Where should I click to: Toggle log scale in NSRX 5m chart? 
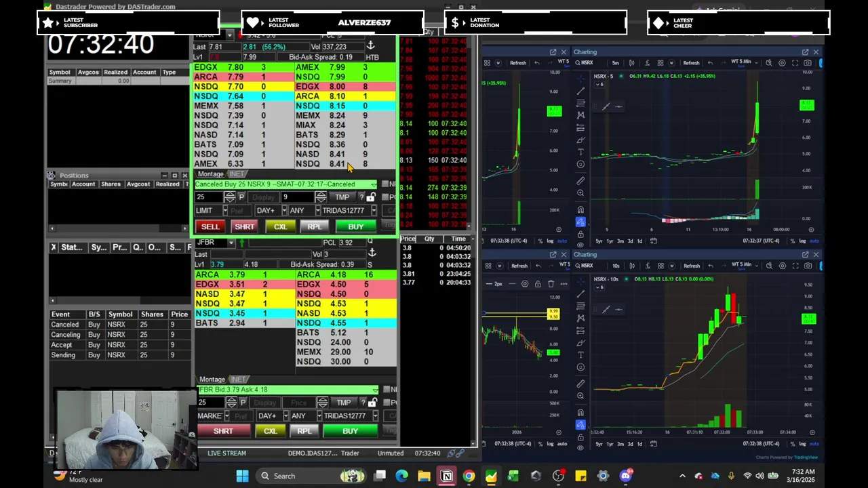[x=802, y=241]
